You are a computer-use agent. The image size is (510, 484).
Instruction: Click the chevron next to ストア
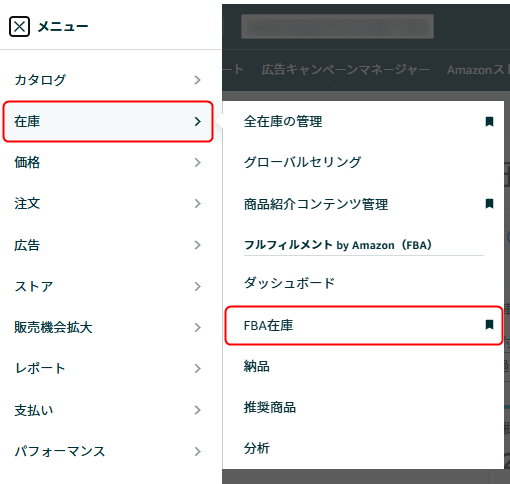pyautogui.click(x=198, y=286)
